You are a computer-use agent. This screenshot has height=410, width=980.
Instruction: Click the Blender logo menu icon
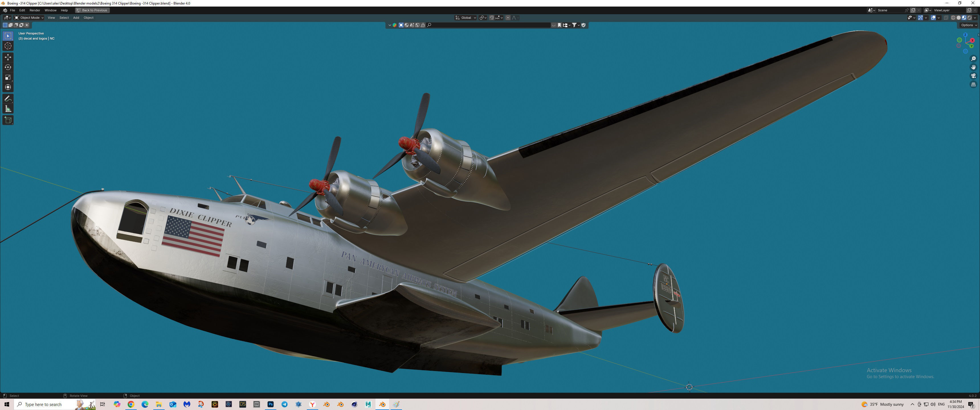coord(5,10)
